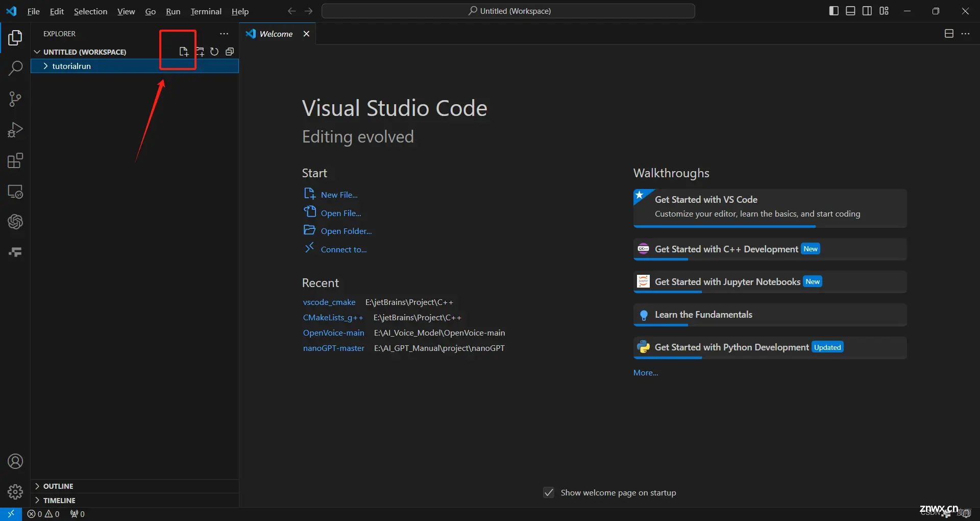
Task: Open the Customize Layout icon
Action: [884, 11]
